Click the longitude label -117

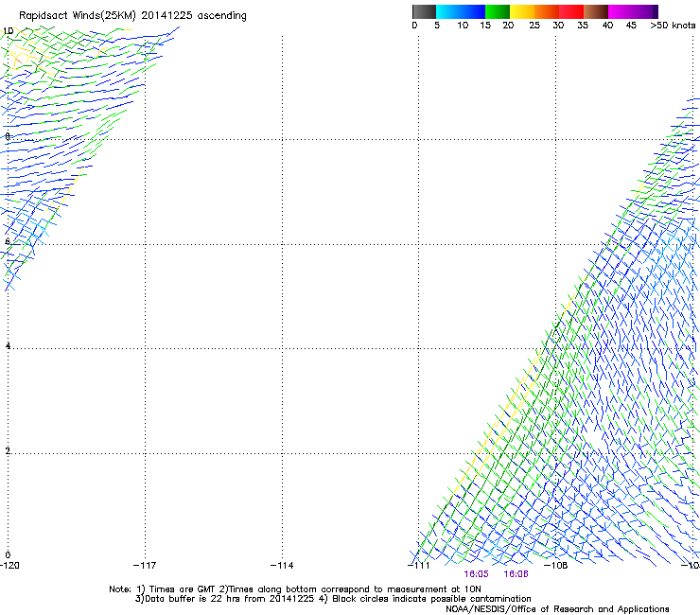[x=145, y=566]
